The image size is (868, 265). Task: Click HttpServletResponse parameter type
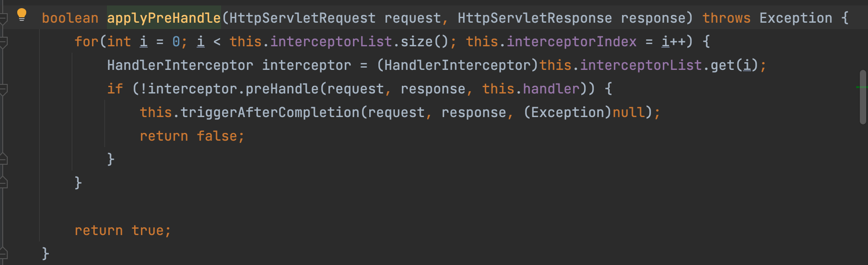(x=535, y=18)
